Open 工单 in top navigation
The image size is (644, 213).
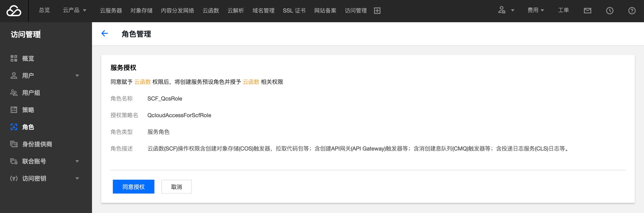click(564, 10)
